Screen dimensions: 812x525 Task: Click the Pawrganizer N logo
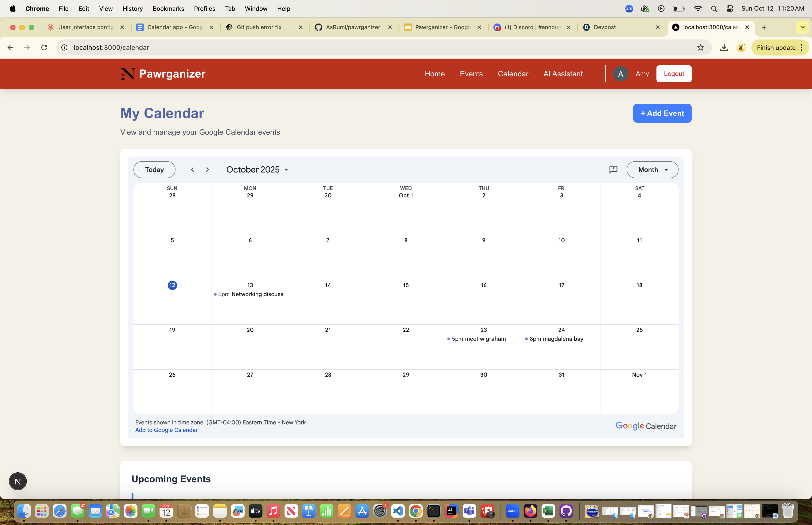click(127, 74)
